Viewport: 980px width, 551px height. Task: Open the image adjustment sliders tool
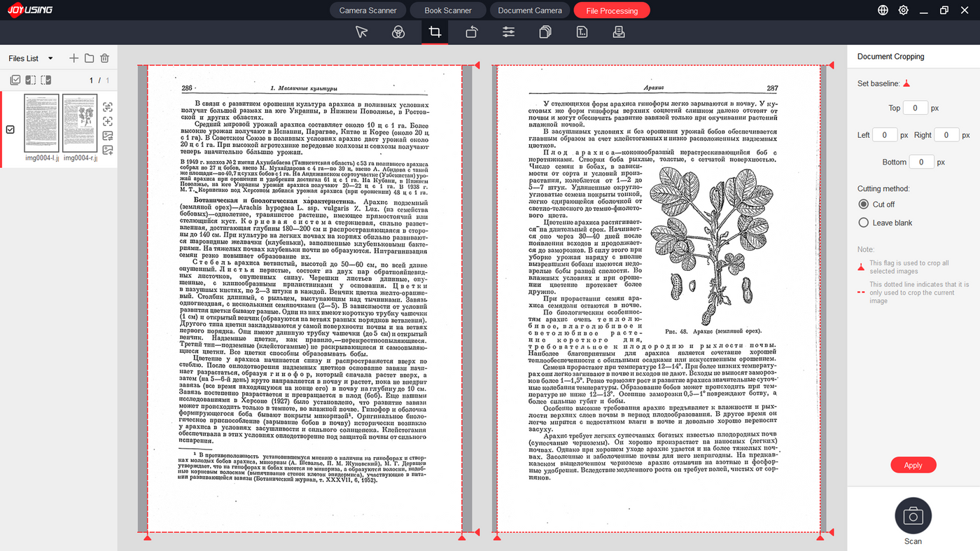[x=508, y=32]
